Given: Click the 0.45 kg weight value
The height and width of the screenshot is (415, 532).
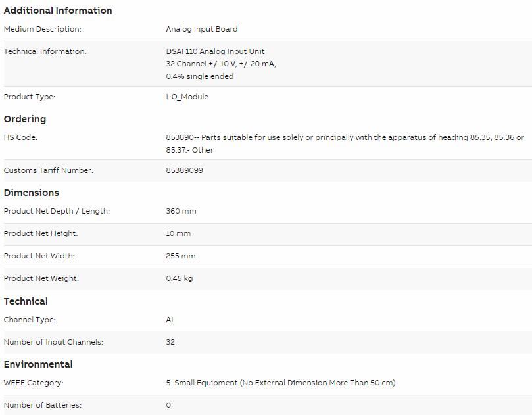Looking at the screenshot, I should (180, 278).
